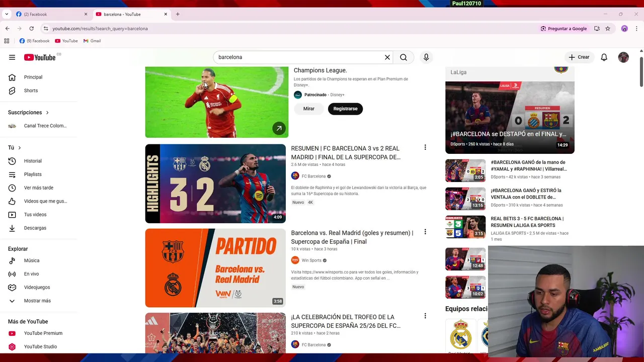The width and height of the screenshot is (644, 362).
Task: Close the Facebook tab
Action: 86,14
